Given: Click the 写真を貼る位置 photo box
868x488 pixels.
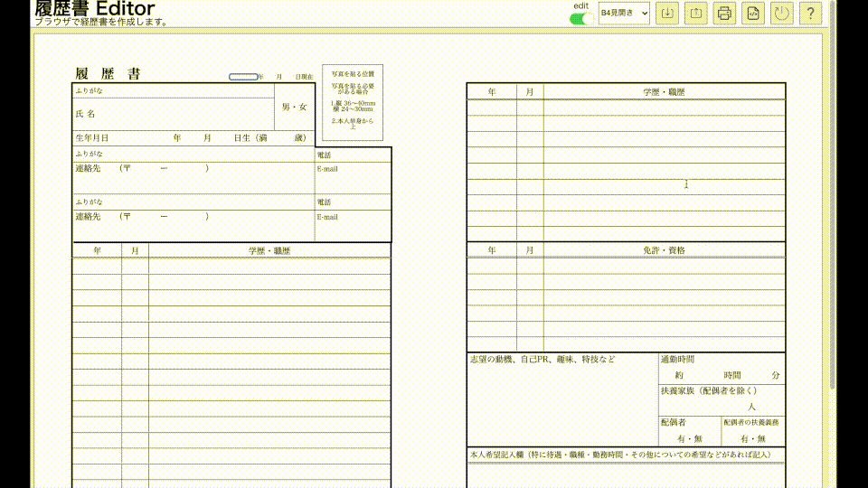Looking at the screenshot, I should (x=353, y=102).
